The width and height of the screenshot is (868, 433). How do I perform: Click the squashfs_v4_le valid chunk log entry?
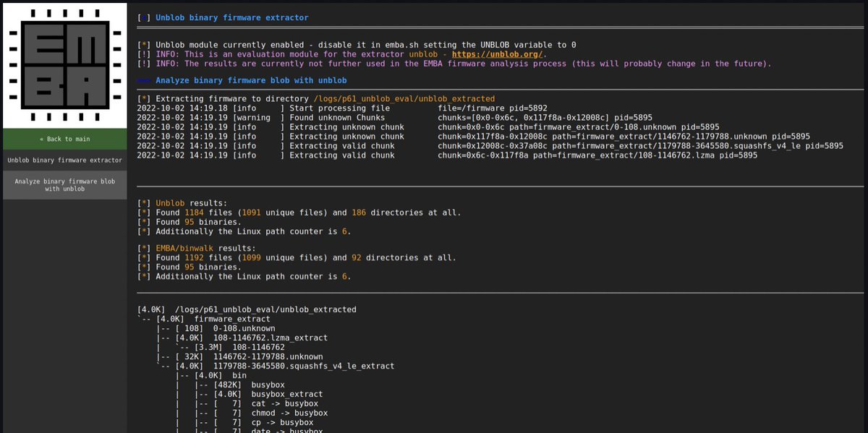point(490,146)
